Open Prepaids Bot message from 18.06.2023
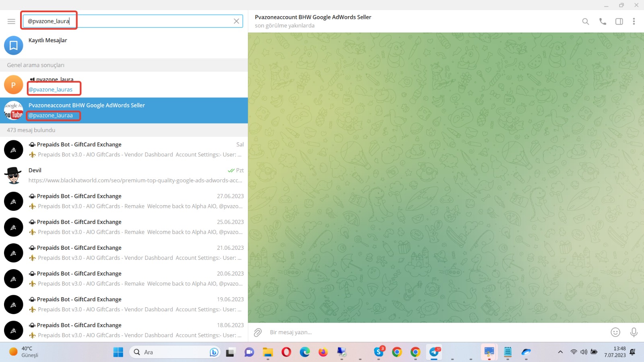The image size is (644, 362). [124, 330]
